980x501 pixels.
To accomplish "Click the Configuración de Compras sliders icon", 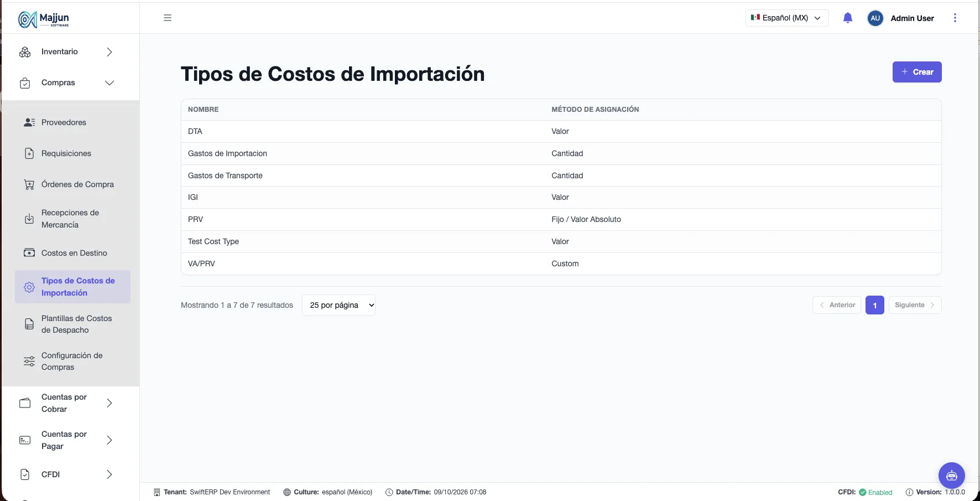I will coord(29,361).
